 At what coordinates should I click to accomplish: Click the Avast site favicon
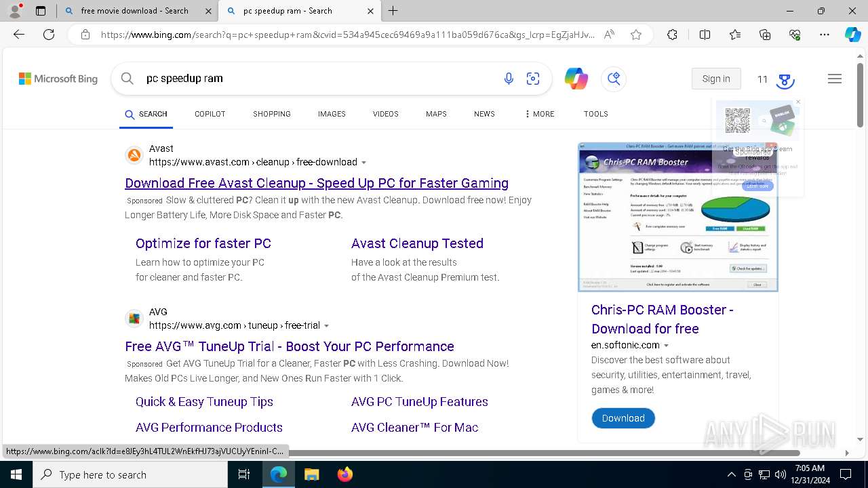coord(134,155)
